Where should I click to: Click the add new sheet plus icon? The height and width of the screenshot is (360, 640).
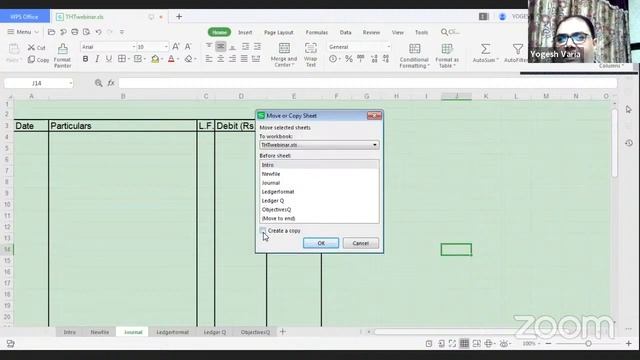point(282,332)
